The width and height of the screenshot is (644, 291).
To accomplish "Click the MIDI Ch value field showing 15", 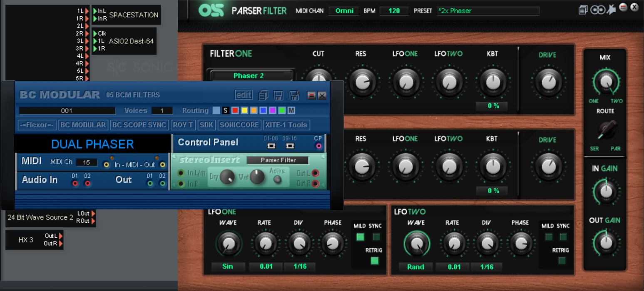I will pos(86,162).
